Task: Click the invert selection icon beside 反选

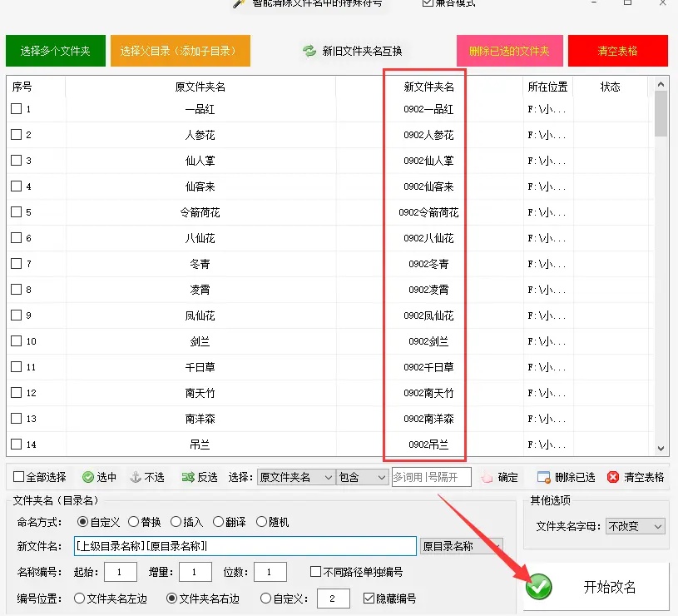Action: tap(188, 477)
